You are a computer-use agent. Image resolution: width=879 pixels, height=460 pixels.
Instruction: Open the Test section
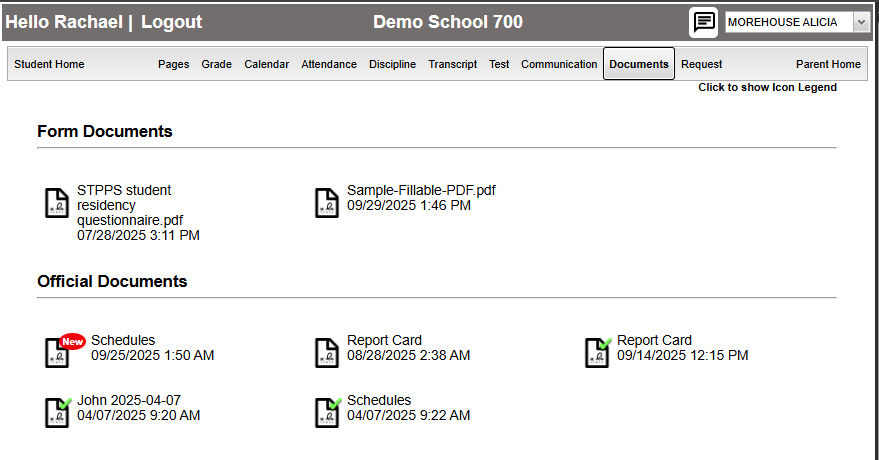[x=499, y=64]
